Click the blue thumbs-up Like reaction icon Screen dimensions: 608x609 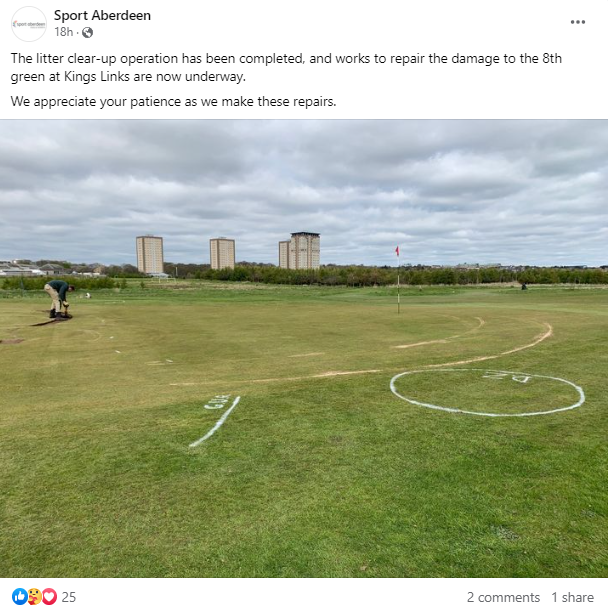tap(19, 597)
